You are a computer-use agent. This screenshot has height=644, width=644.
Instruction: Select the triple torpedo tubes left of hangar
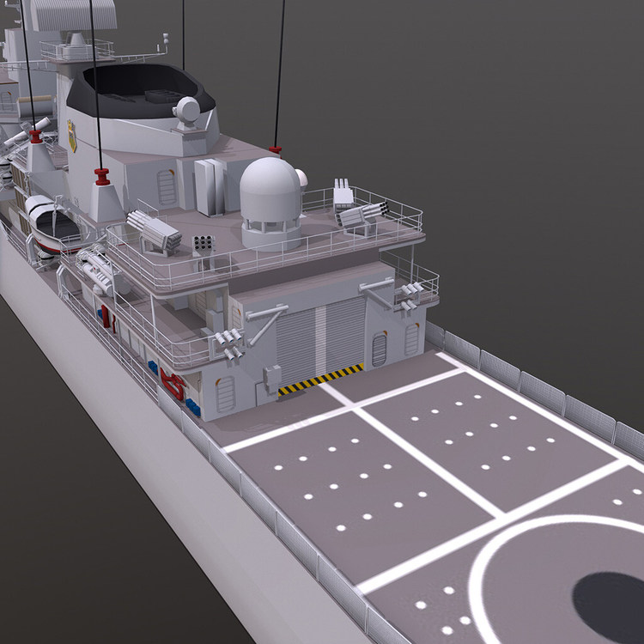coord(229,343)
